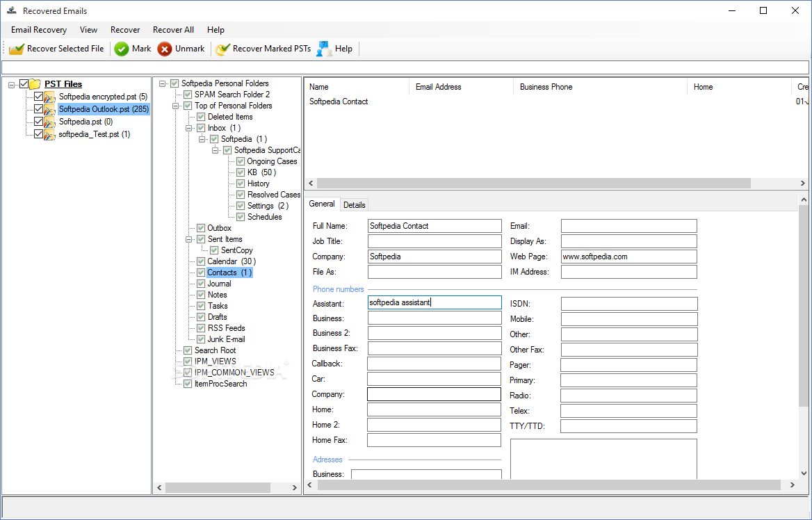Collapse the Softpedia SupportCa node

[216, 150]
